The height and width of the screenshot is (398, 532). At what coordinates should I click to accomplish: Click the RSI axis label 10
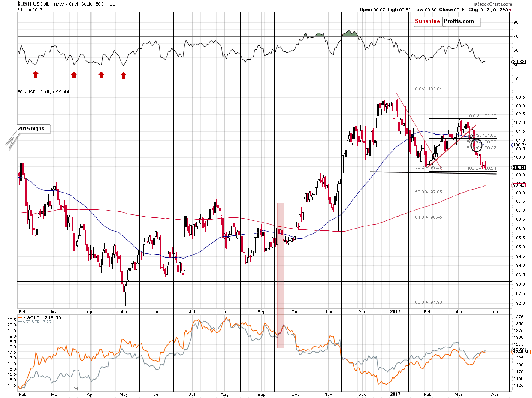click(517, 79)
